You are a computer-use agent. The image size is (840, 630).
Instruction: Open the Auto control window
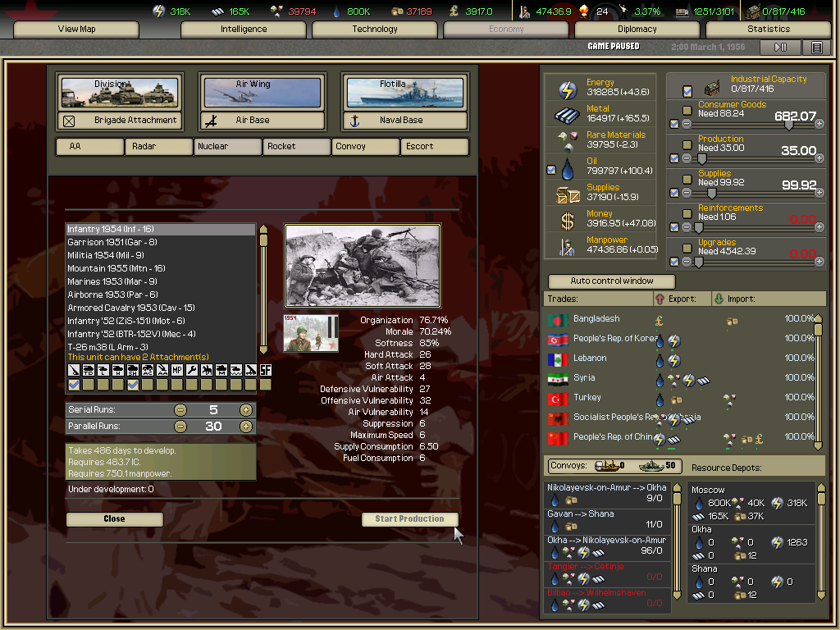tap(612, 281)
